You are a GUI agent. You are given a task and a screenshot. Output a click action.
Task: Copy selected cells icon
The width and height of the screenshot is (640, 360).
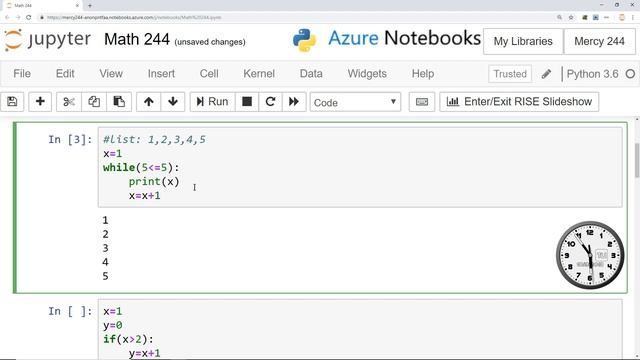94,102
